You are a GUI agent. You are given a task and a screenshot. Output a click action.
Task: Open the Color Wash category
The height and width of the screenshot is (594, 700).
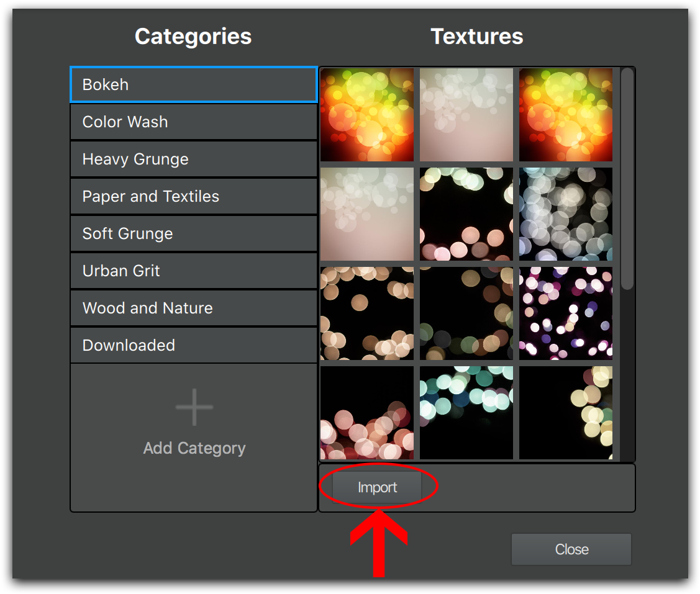(193, 122)
